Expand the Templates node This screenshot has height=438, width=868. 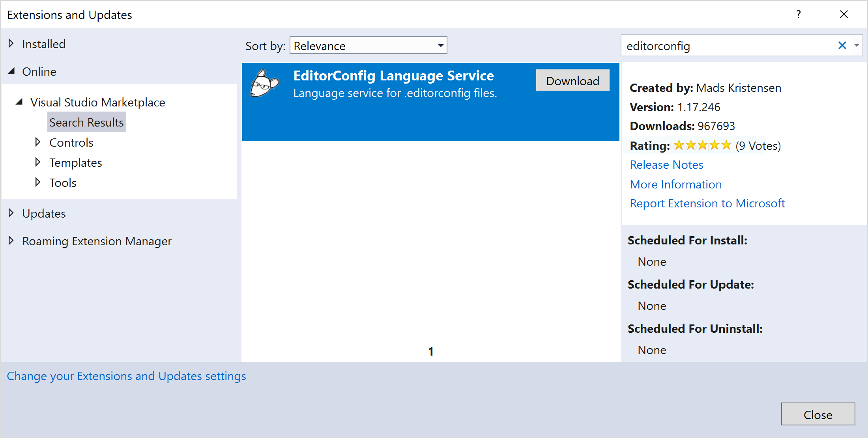tap(38, 162)
